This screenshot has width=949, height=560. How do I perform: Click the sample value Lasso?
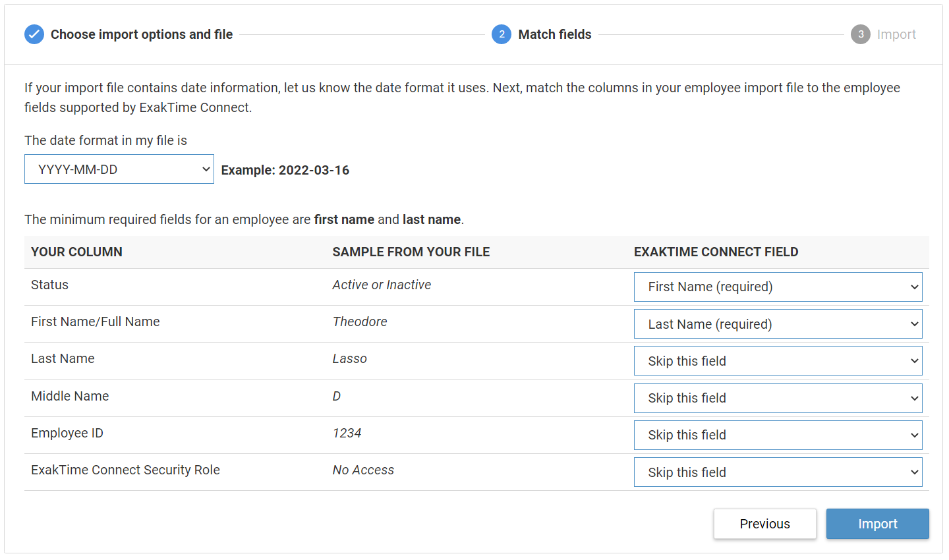pyautogui.click(x=349, y=358)
